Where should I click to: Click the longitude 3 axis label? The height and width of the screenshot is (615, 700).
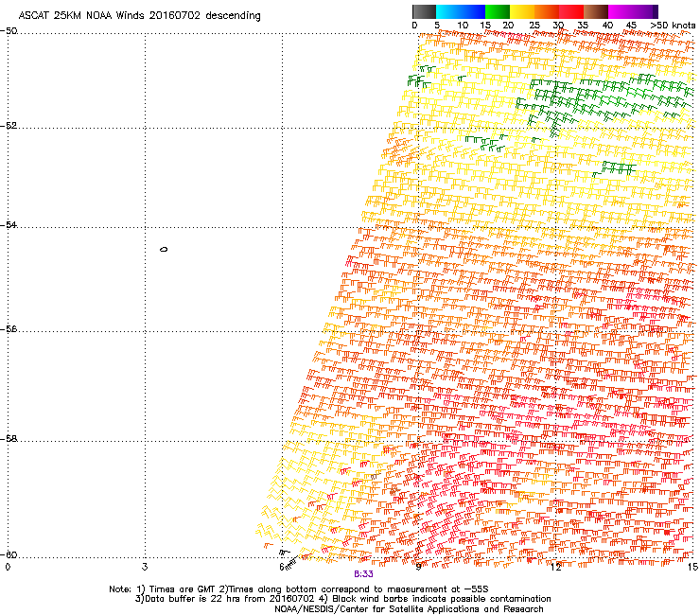tap(145, 567)
